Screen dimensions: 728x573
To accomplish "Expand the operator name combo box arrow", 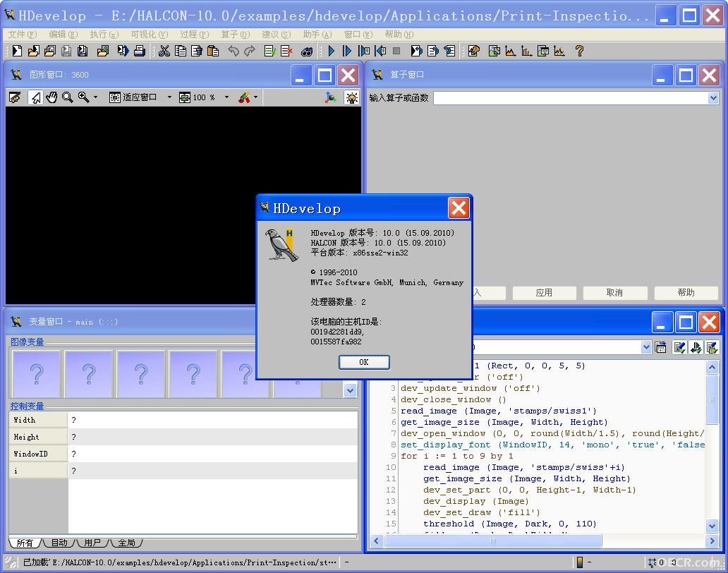I will click(x=713, y=98).
